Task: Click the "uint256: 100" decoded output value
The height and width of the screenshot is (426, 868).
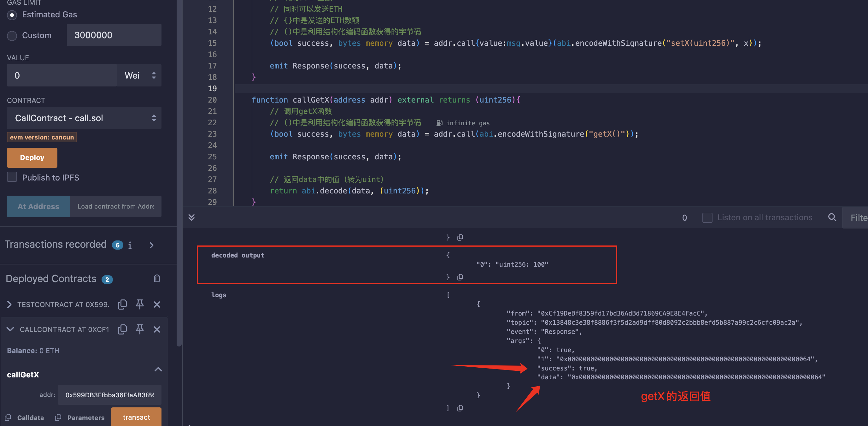Action: coord(522,264)
